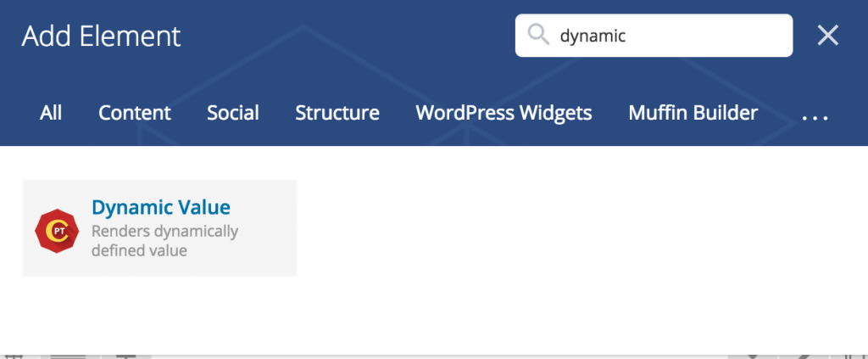The height and width of the screenshot is (359, 868).
Task: Close the Add Element dialog
Action: [x=828, y=36]
